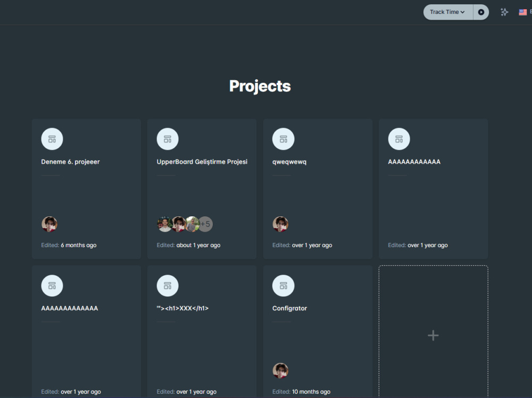
Task: Click member avatar on Deneme 6. projeeer
Action: tap(49, 224)
